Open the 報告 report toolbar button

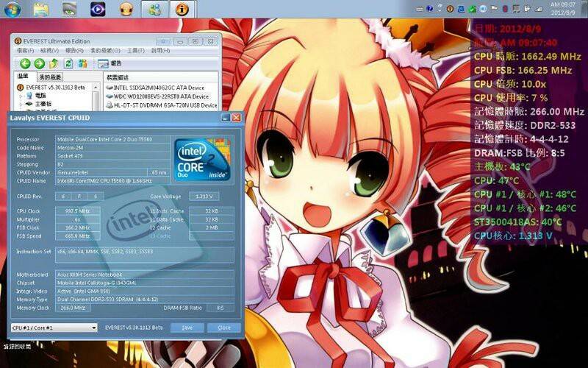click(x=110, y=63)
